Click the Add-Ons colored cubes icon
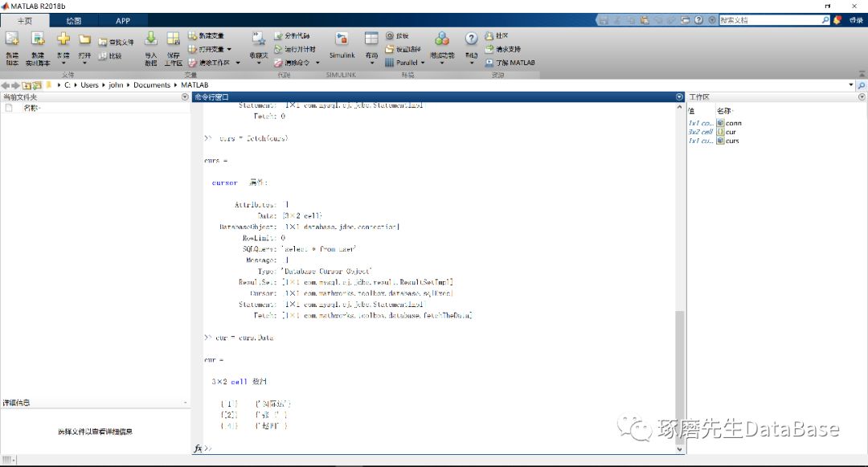868x467 pixels. click(442, 39)
